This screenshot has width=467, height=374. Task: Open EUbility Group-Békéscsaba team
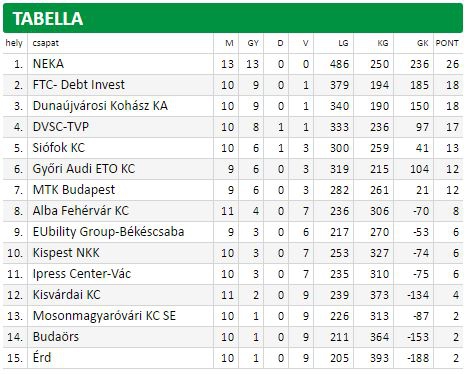(x=108, y=232)
